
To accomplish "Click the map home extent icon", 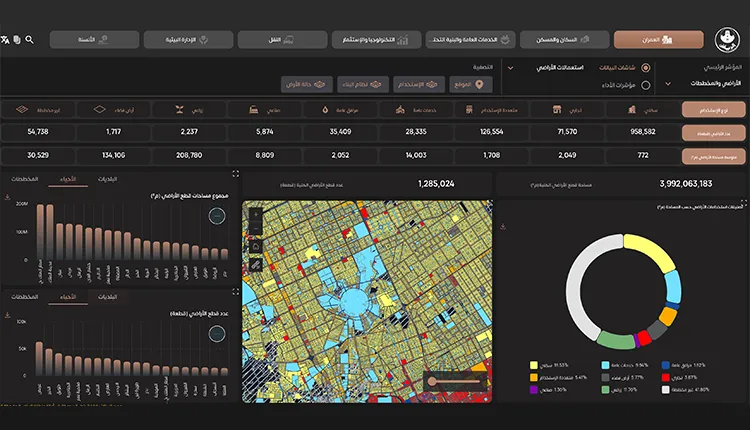I will coord(257,246).
